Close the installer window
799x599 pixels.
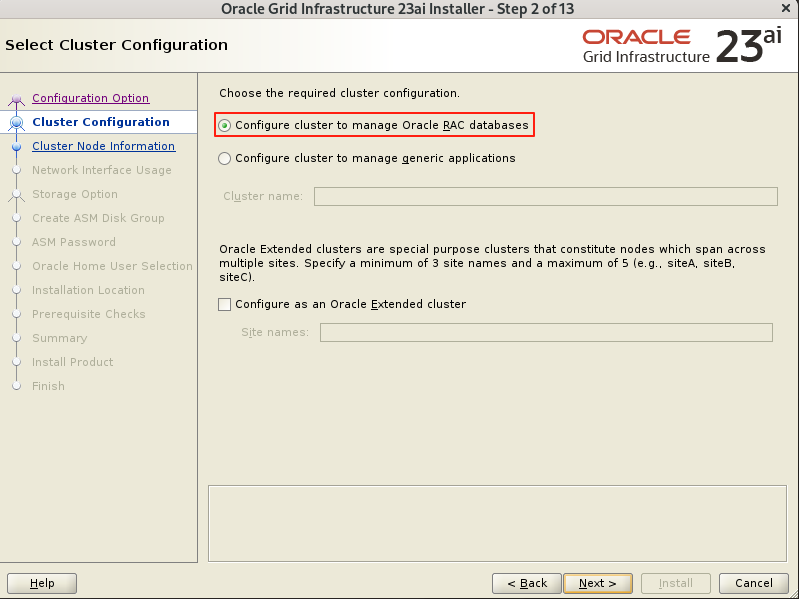point(785,9)
